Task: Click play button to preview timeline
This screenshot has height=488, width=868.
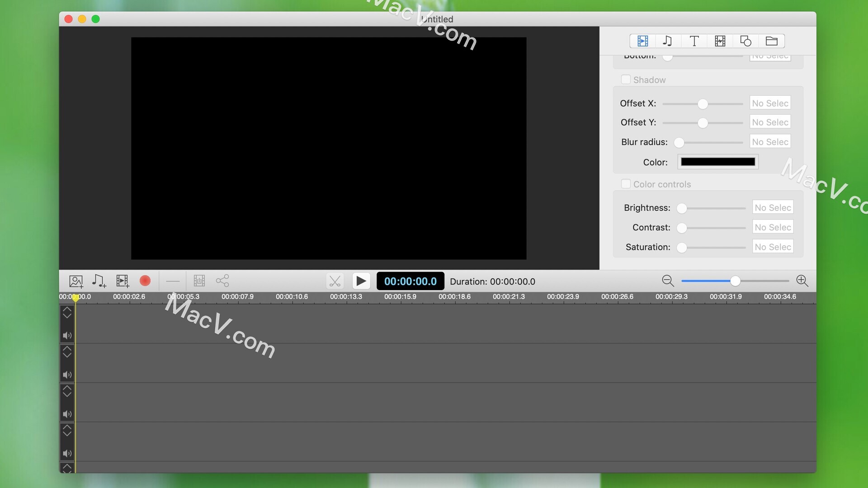Action: 360,281
